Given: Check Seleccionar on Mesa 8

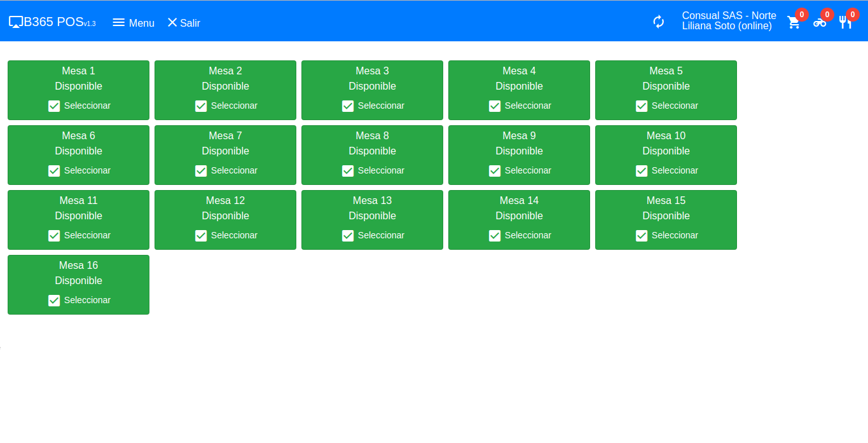Looking at the screenshot, I should (373, 171).
